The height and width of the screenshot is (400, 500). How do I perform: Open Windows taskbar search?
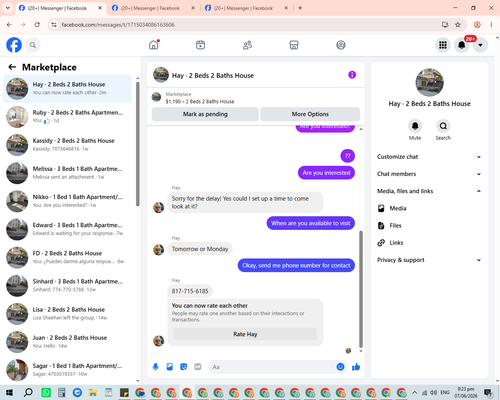tap(28, 392)
